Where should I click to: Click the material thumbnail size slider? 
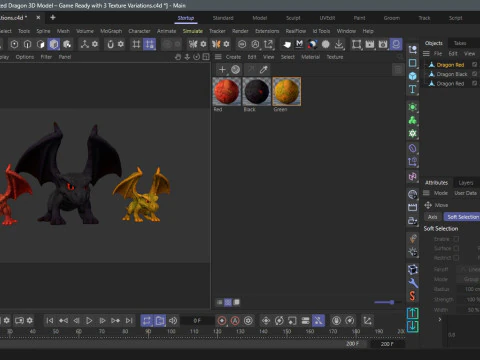pos(387,302)
